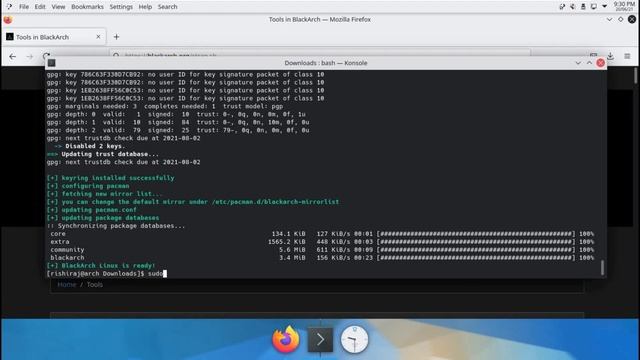This screenshot has height=360, width=640.
Task: Click the removable device tray icon
Action: (583, 7)
